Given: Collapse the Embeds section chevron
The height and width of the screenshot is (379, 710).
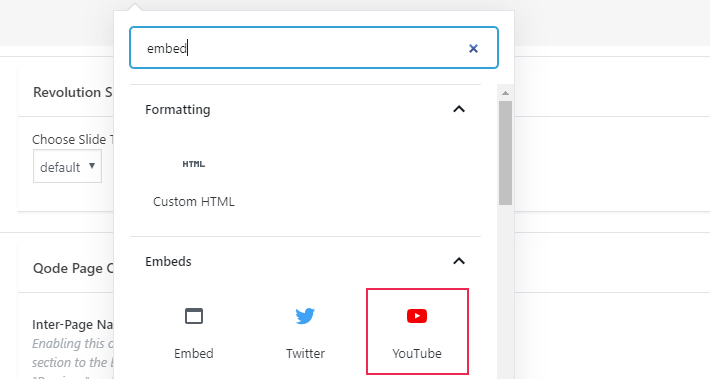Looking at the screenshot, I should pyautogui.click(x=459, y=261).
